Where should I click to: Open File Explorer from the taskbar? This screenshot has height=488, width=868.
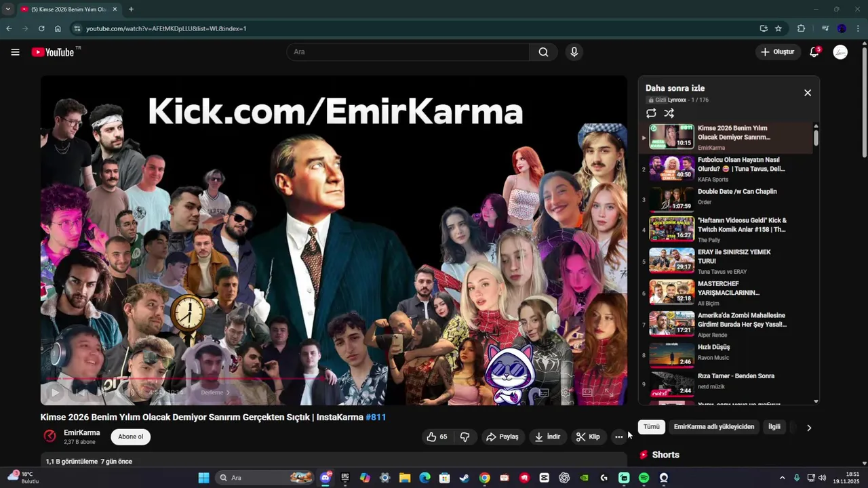[405, 478]
